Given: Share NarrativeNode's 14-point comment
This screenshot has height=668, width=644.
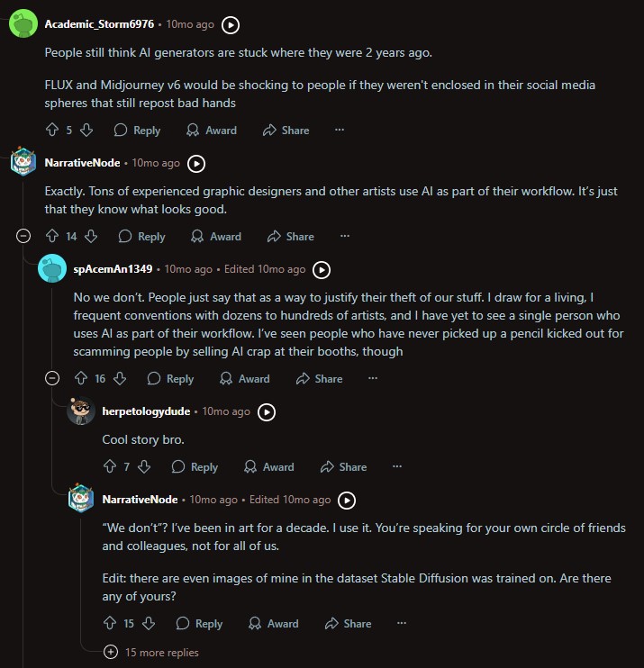Looking at the screenshot, I should coord(290,237).
